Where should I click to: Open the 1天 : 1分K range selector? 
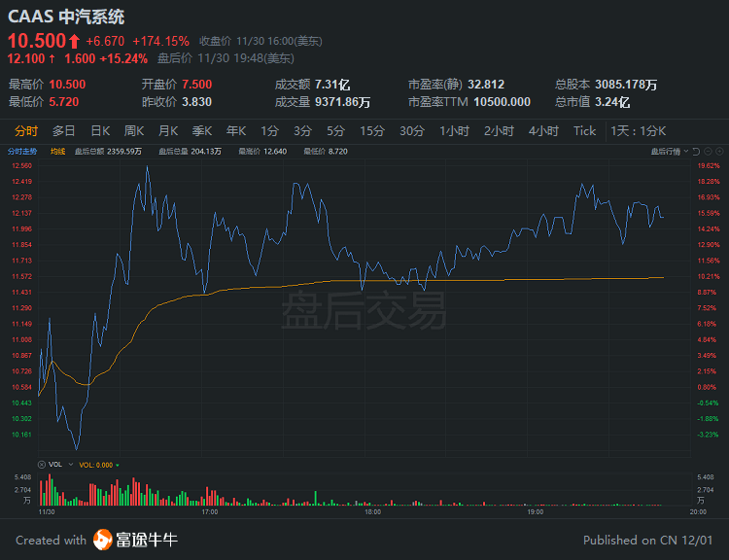639,131
